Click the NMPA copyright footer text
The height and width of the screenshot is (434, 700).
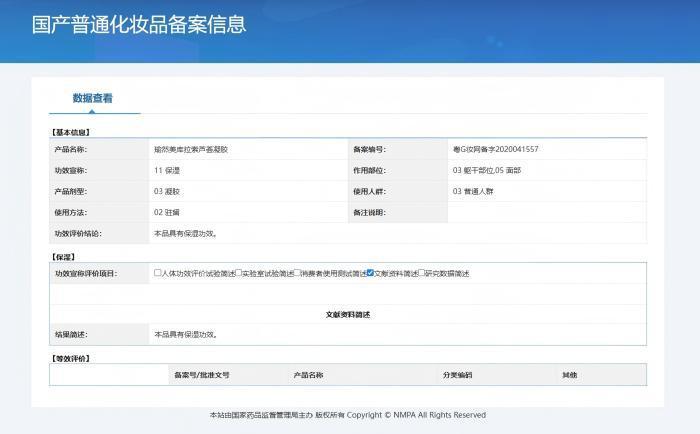tap(348, 415)
